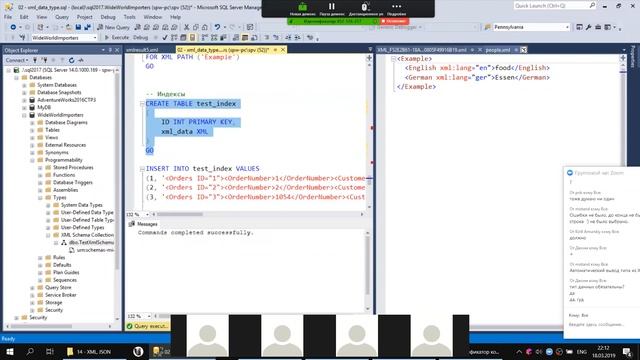Open the Edit menu
Image resolution: width=640 pixels, height=360 pixels.
[24, 17]
